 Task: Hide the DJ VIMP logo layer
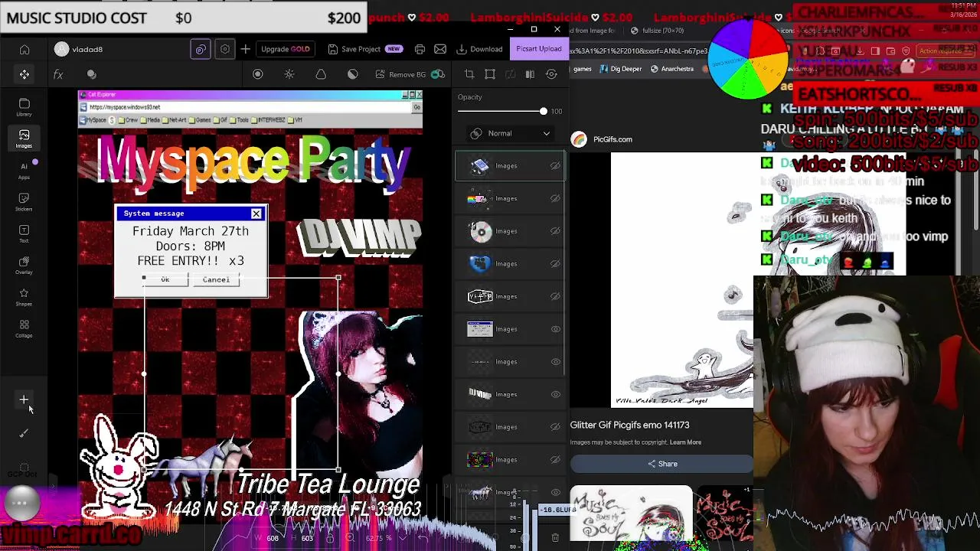click(x=556, y=394)
